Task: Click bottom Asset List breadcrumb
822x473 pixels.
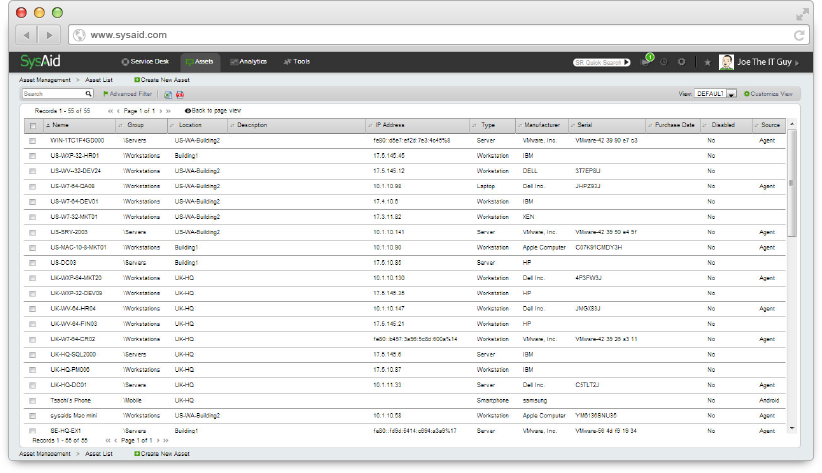Action: tap(99, 454)
